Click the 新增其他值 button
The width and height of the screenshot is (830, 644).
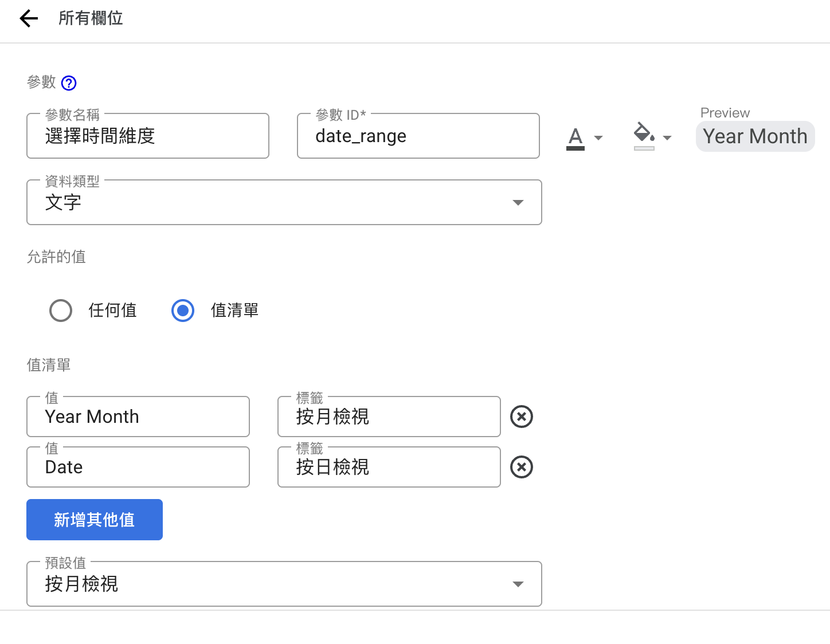click(95, 520)
